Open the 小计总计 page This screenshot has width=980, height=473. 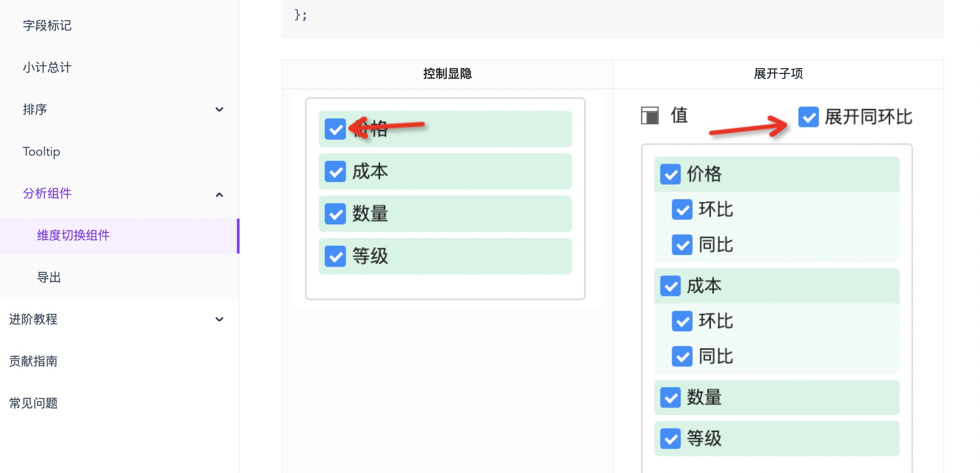tap(47, 68)
